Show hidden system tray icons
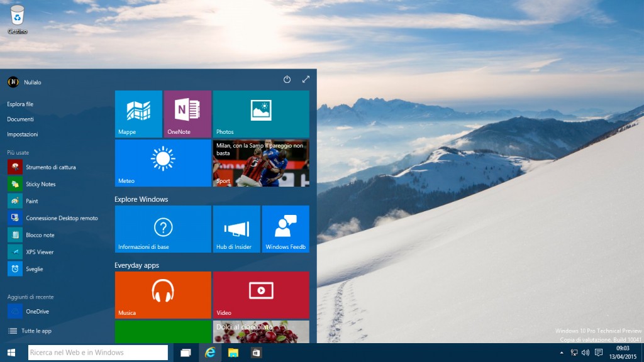Screen dimensions: 644x362 click(562, 353)
